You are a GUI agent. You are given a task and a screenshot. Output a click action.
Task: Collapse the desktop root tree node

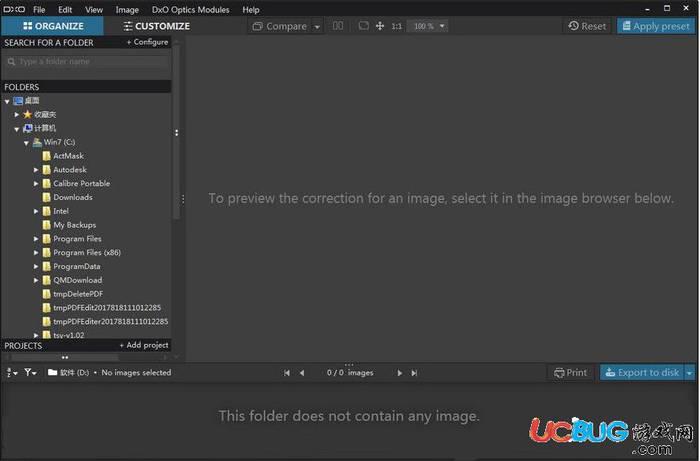(x=7, y=102)
